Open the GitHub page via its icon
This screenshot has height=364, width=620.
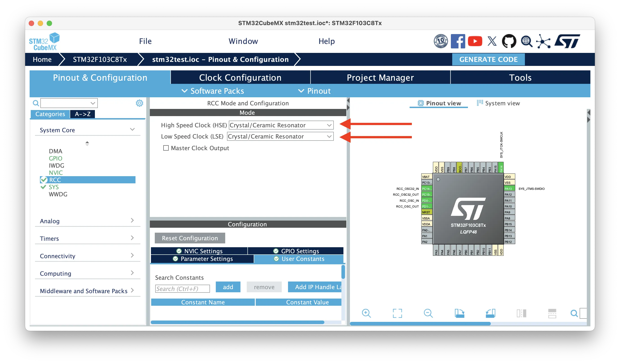pos(509,41)
